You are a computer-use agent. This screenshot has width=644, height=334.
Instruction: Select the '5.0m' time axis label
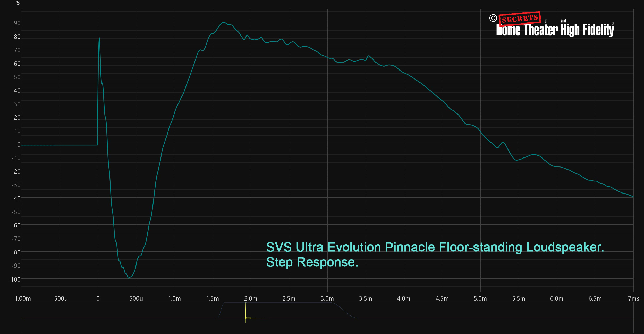(480, 298)
